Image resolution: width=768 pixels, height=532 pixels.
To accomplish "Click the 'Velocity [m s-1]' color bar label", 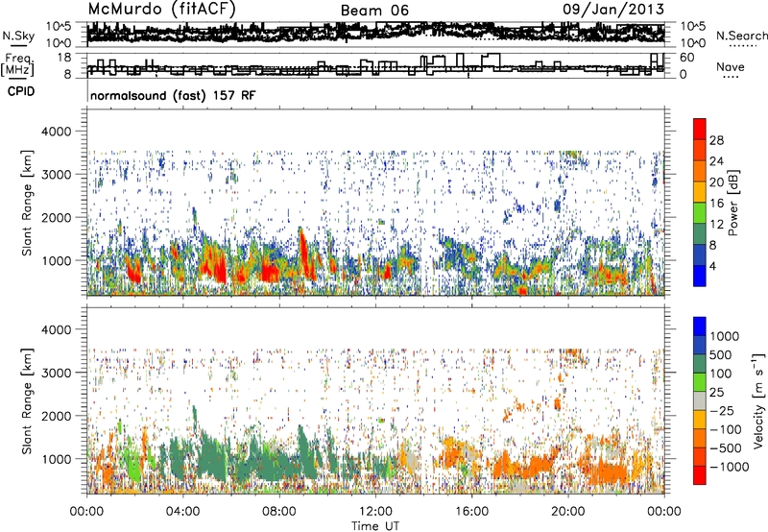I will 758,399.
